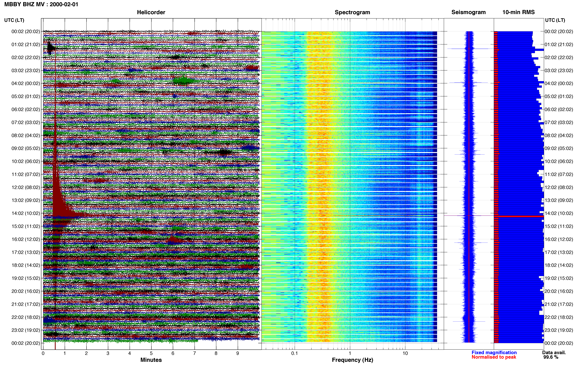Click the right time label '21:02 (17:02)'
This screenshot has width=588, height=368.
559,304
